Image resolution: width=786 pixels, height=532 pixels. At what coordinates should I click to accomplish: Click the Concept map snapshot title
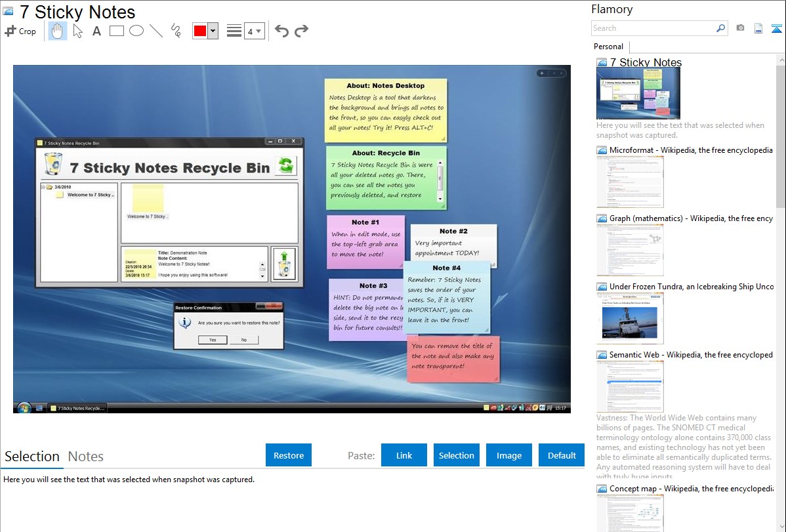click(692, 488)
